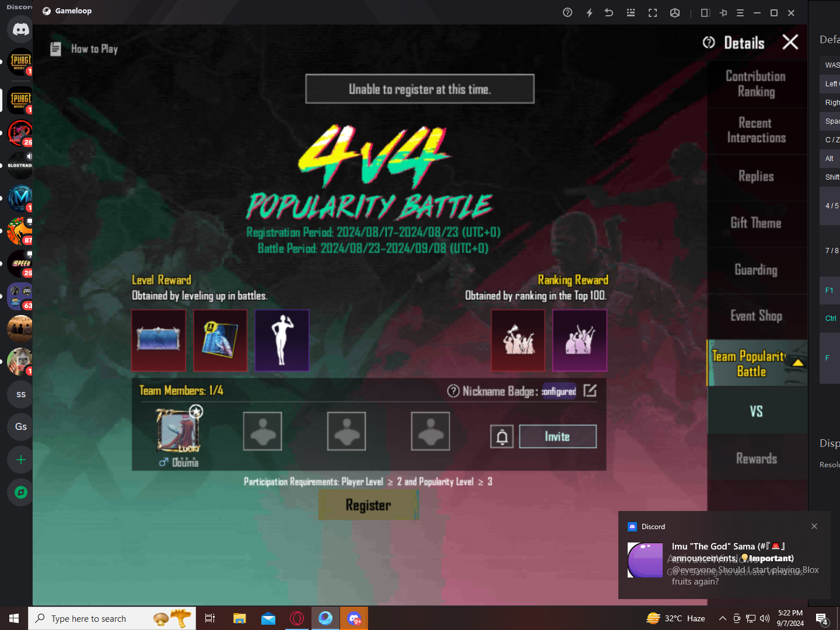
Task: Click the Nickname Badge help question mark
Action: point(453,391)
